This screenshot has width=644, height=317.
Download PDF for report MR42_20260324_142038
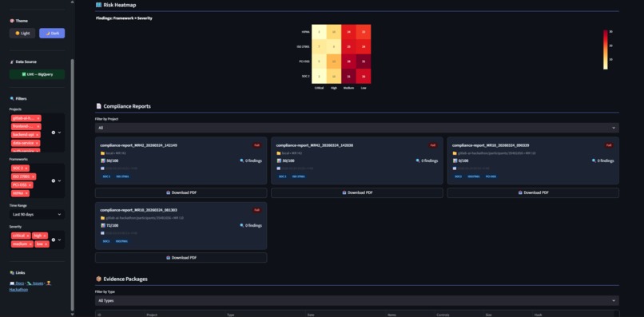(x=357, y=192)
